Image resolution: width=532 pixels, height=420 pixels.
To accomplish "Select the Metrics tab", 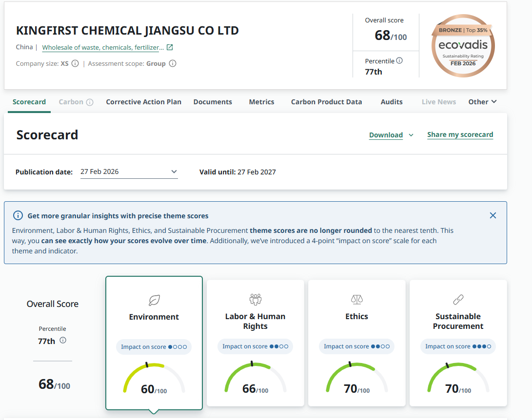I will click(261, 102).
